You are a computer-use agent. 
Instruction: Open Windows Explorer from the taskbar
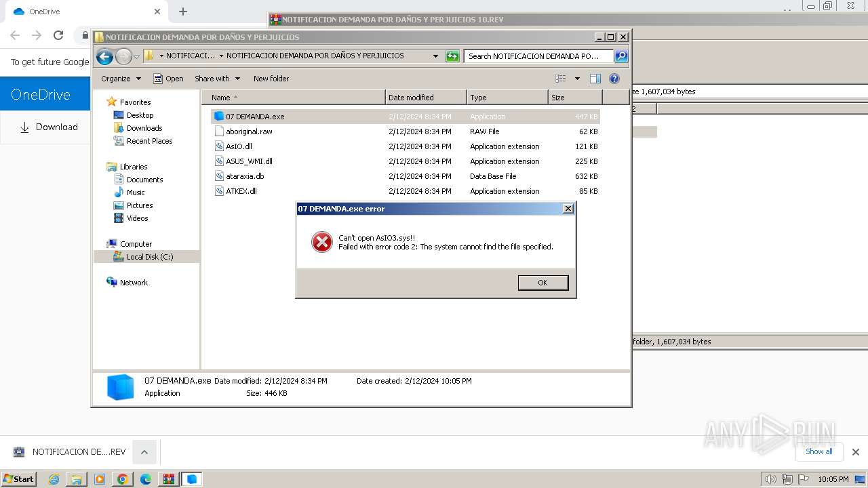pos(77,479)
